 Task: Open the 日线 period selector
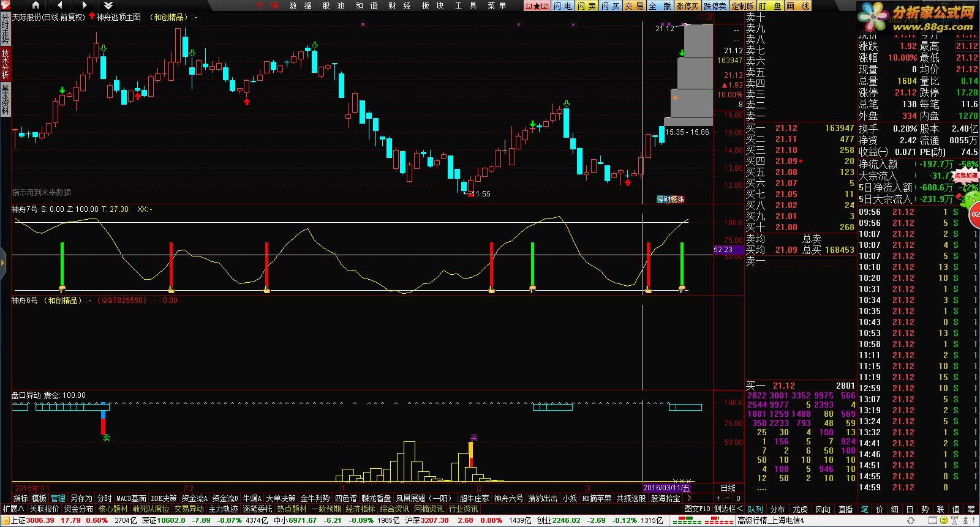pyautogui.click(x=728, y=488)
